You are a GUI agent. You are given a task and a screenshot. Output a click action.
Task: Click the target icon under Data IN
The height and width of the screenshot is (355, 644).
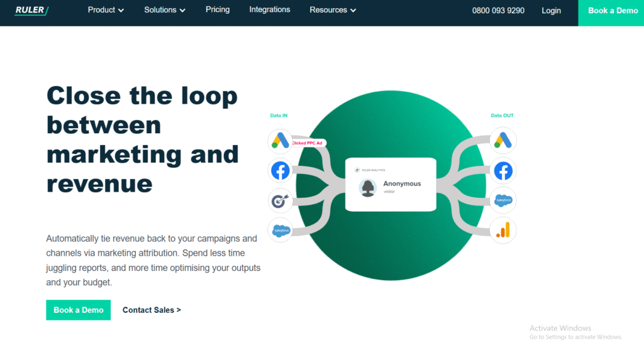pos(280,200)
